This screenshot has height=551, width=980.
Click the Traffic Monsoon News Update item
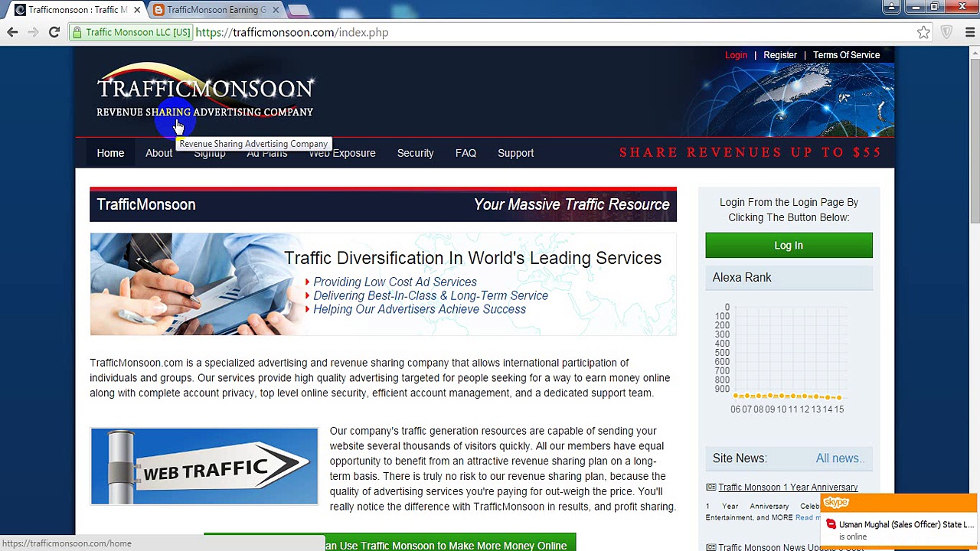(x=791, y=547)
